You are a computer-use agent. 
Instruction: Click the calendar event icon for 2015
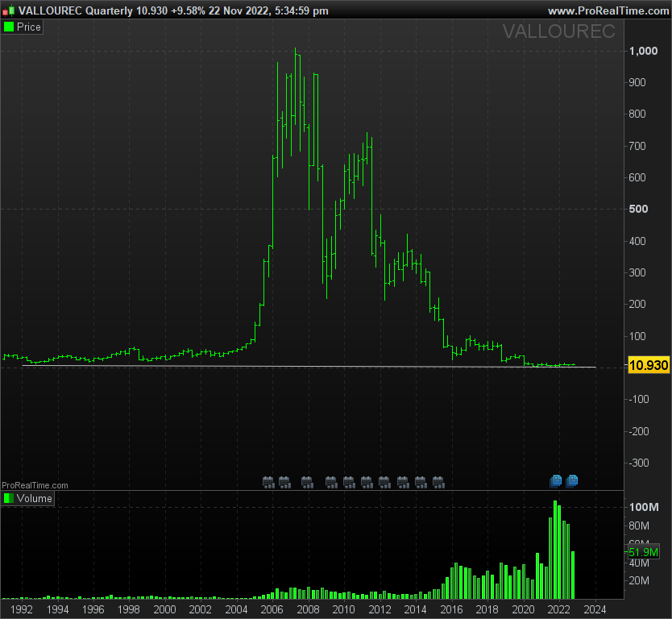coord(438,482)
